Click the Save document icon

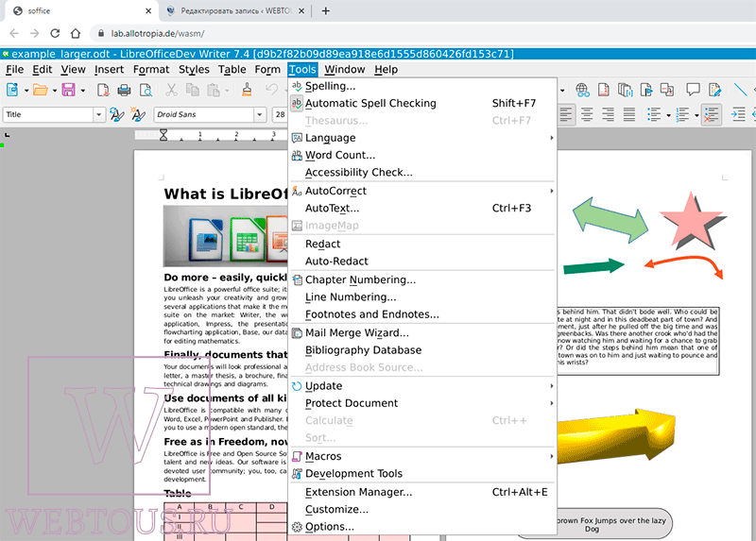[x=68, y=90]
